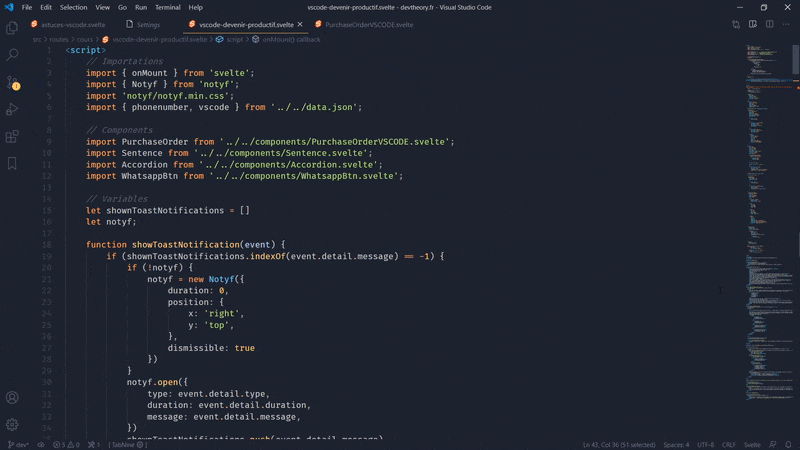Viewport: 800px width, 450px height.
Task: Open notifications bell in status bar
Action: coord(788,445)
